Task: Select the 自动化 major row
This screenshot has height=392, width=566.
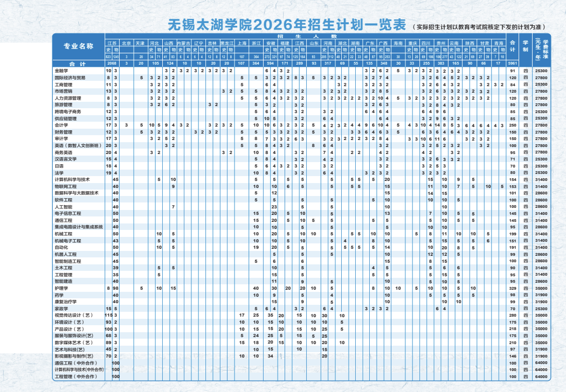Action: click(x=302, y=247)
